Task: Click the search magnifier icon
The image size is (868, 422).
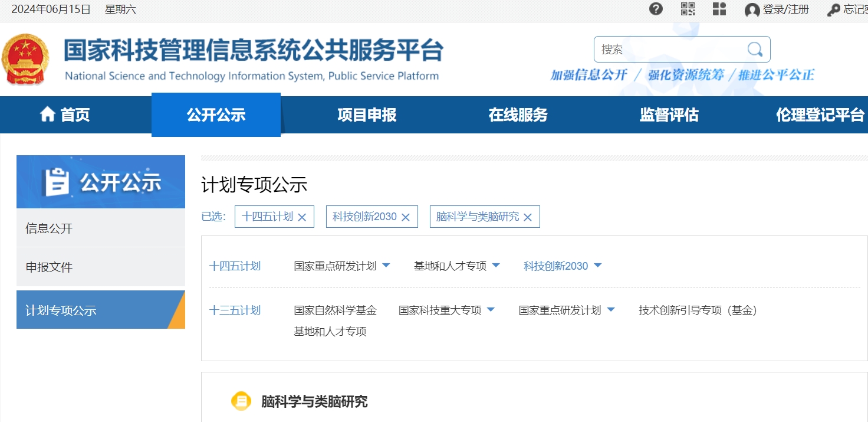Action: click(755, 49)
